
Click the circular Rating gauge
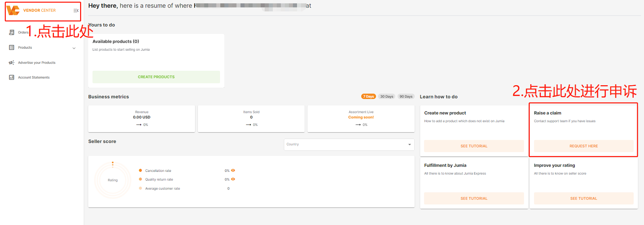click(x=113, y=180)
